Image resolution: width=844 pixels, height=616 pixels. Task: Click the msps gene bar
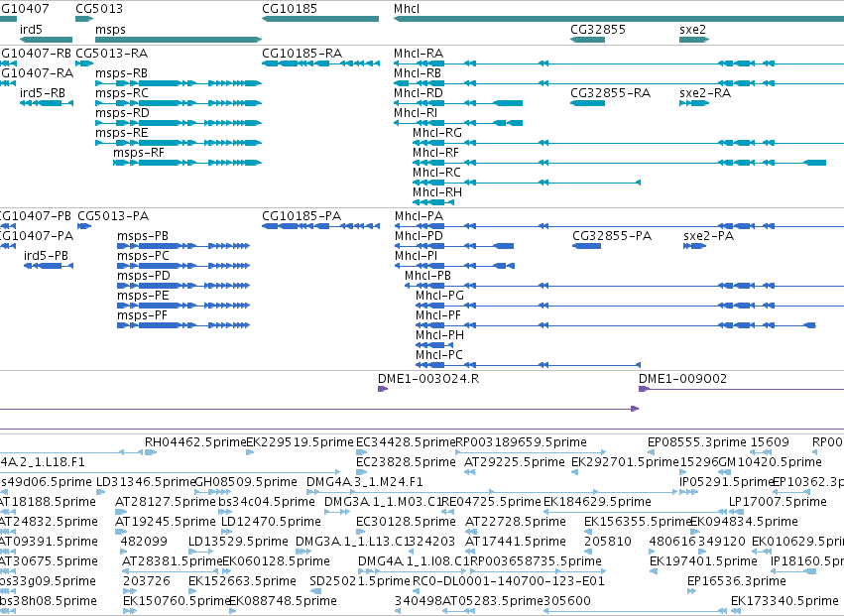tap(179, 40)
